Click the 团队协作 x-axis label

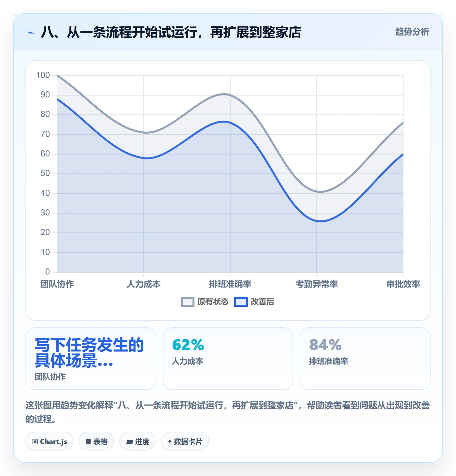(x=57, y=284)
